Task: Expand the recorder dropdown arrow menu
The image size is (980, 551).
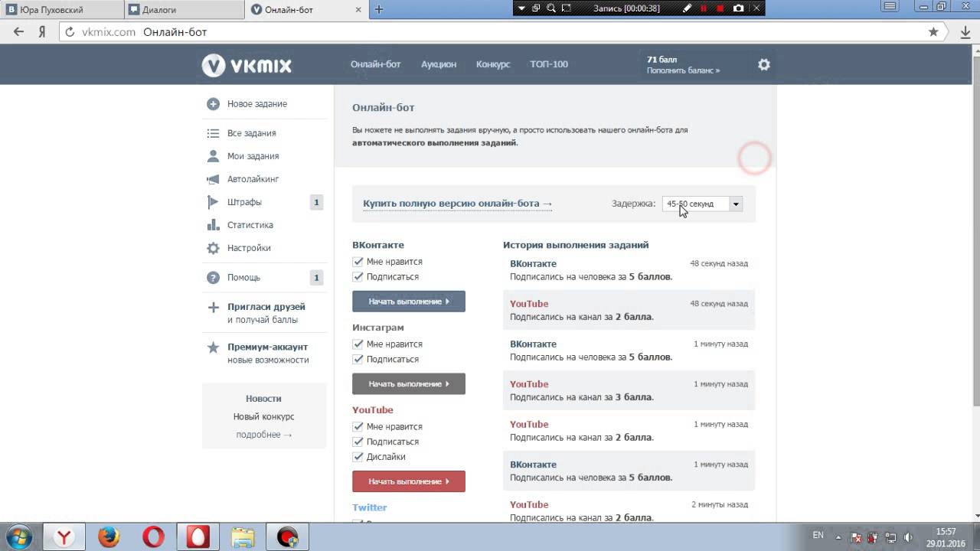Action: tap(522, 8)
